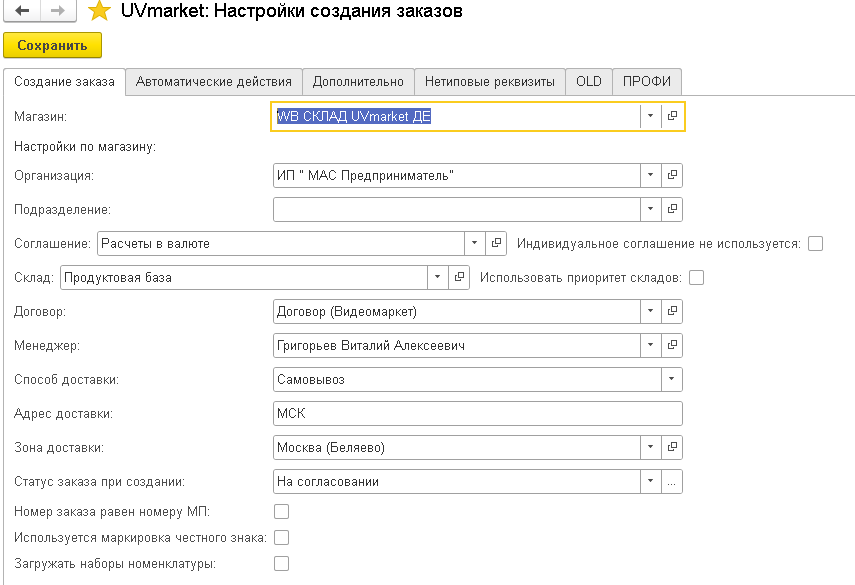The image size is (855, 585).
Task: Click the window title UVmarket: Настройки создания заказов
Action: (x=292, y=10)
